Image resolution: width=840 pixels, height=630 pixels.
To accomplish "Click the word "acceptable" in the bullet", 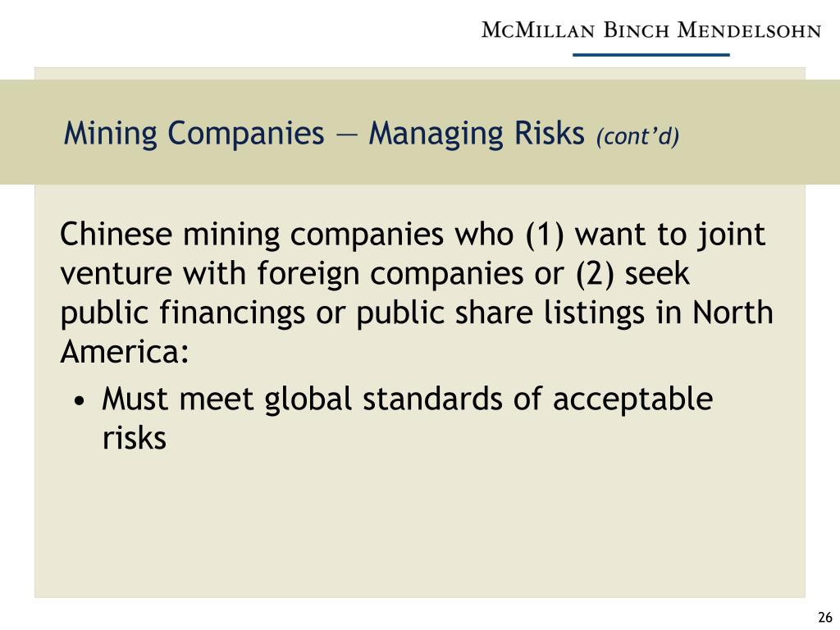I will 632,399.
